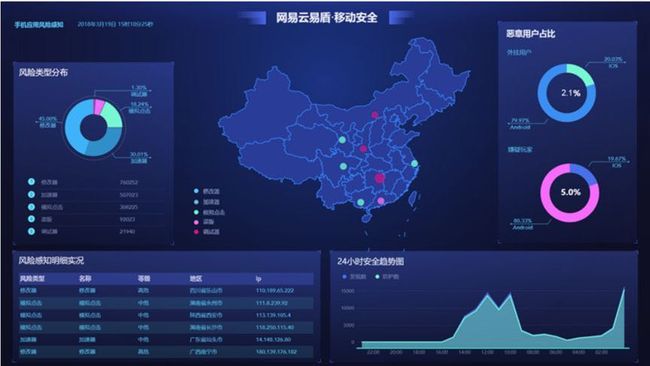Select the pink map marker in northern Inner Mongolia
This screenshot has height=366, width=650.
(x=375, y=115)
